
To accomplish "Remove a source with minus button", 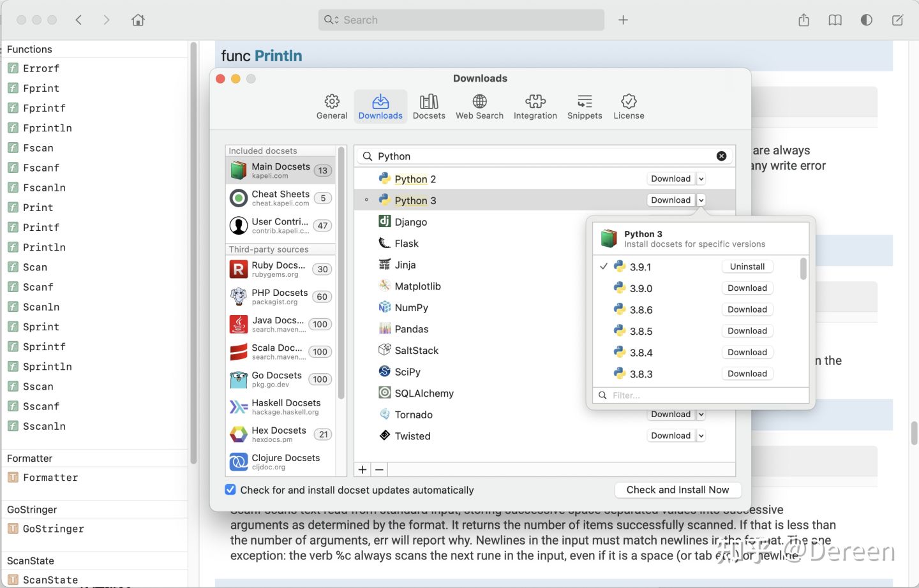I will 380,470.
